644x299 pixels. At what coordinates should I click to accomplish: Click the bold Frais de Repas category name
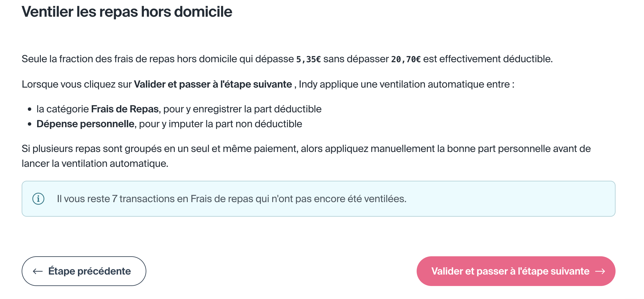click(x=125, y=109)
